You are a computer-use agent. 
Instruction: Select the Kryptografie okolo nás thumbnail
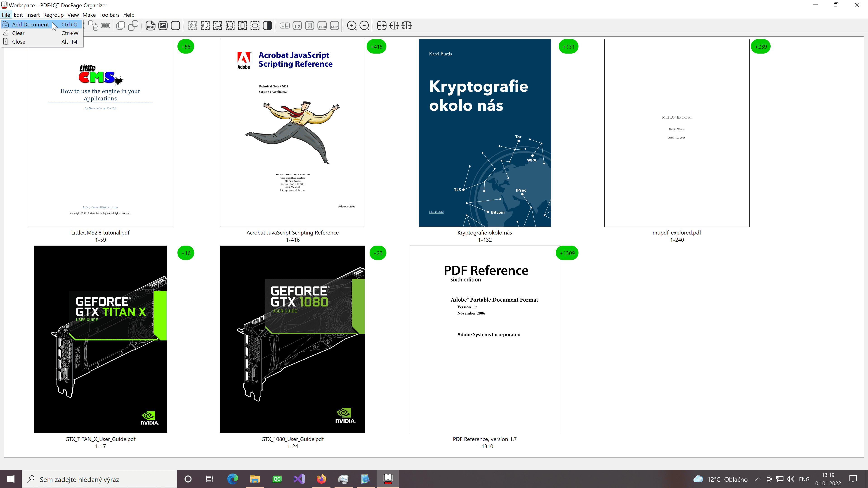(x=485, y=133)
